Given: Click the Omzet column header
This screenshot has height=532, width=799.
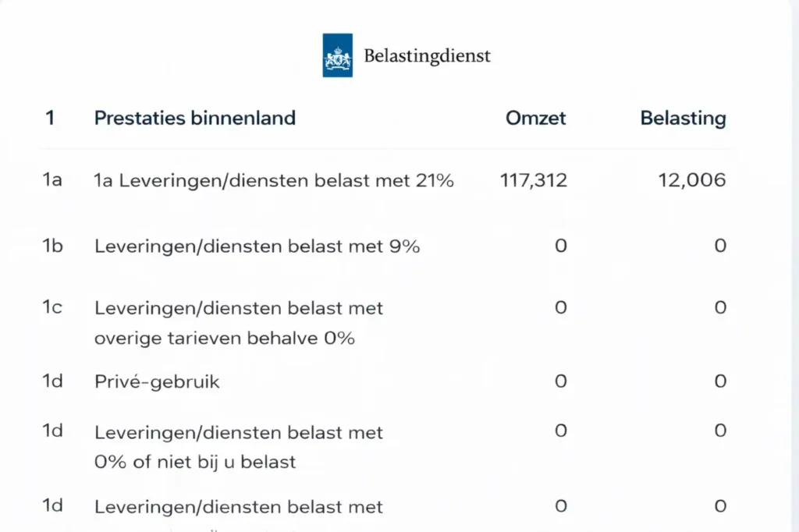Looking at the screenshot, I should tap(535, 119).
